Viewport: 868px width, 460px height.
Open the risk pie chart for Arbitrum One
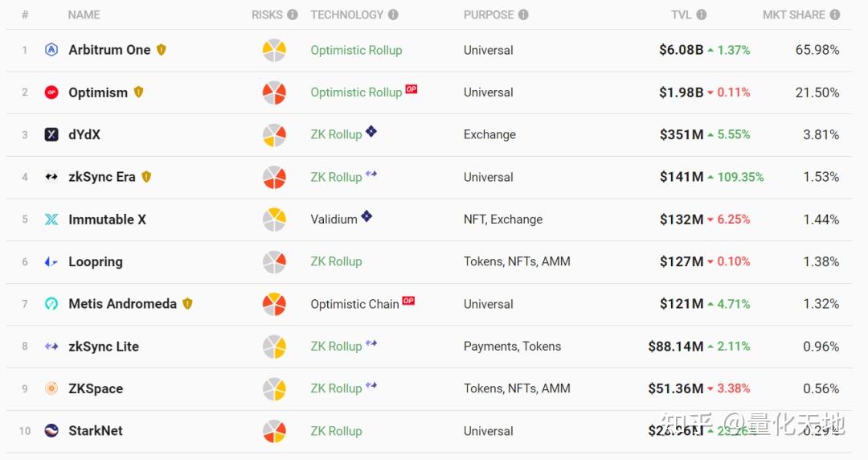pos(274,50)
